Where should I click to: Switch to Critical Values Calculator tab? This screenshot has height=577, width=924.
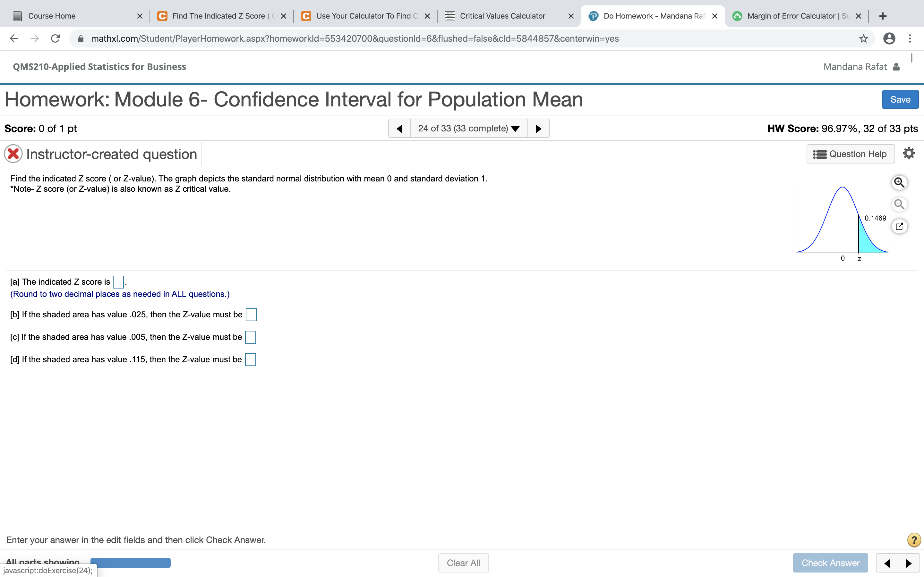click(502, 16)
